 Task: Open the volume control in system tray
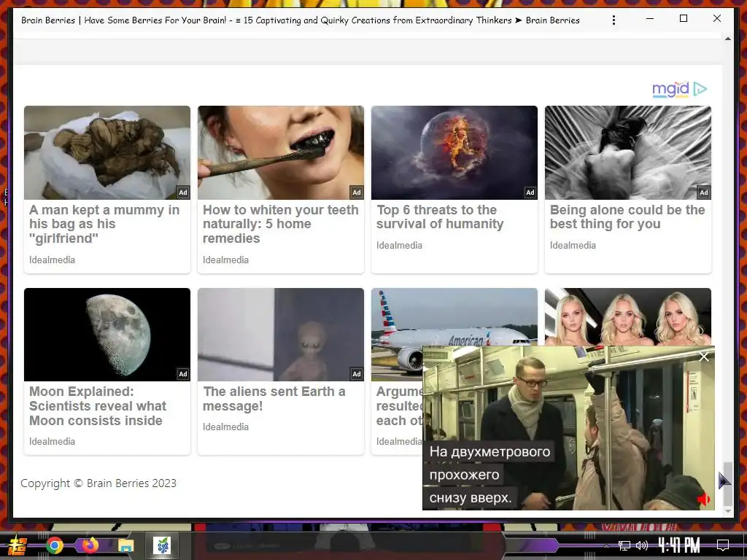[x=642, y=545]
